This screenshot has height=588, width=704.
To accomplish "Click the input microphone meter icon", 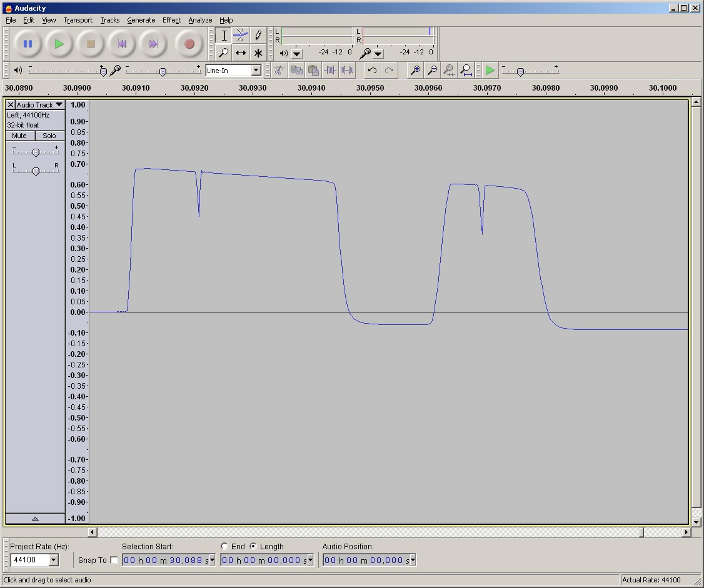I will [x=365, y=53].
